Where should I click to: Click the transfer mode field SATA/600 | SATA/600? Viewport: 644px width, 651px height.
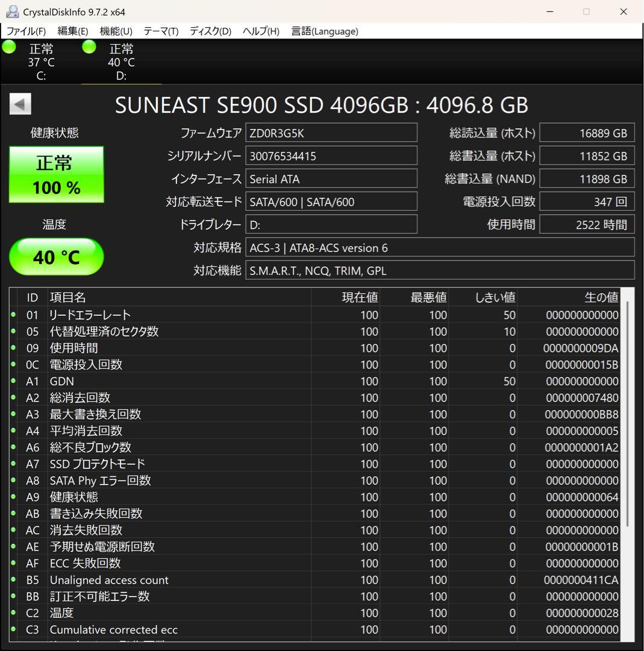(331, 202)
